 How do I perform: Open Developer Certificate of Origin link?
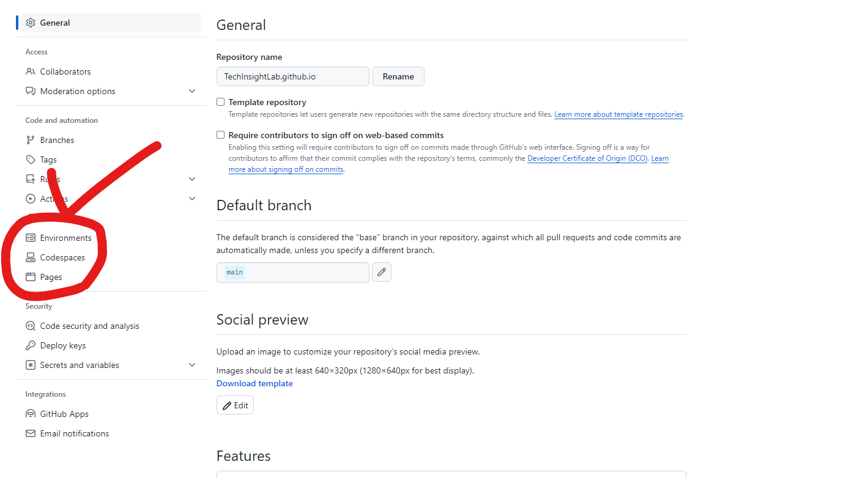point(587,158)
